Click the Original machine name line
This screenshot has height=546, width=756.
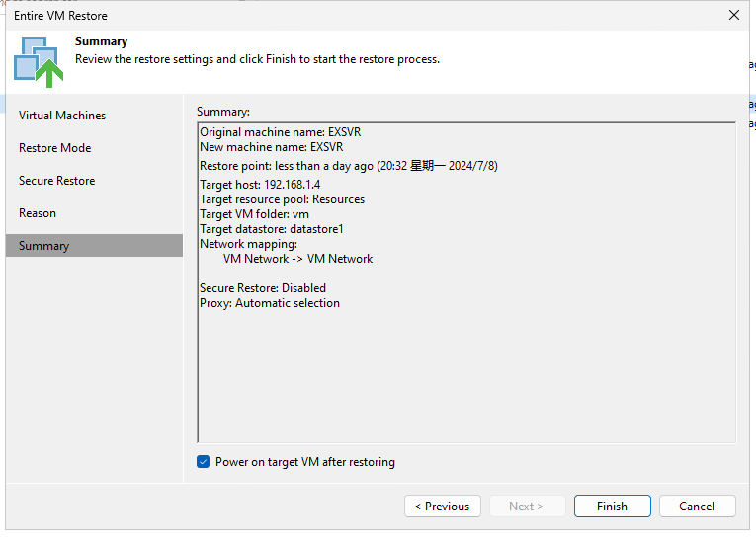click(280, 132)
